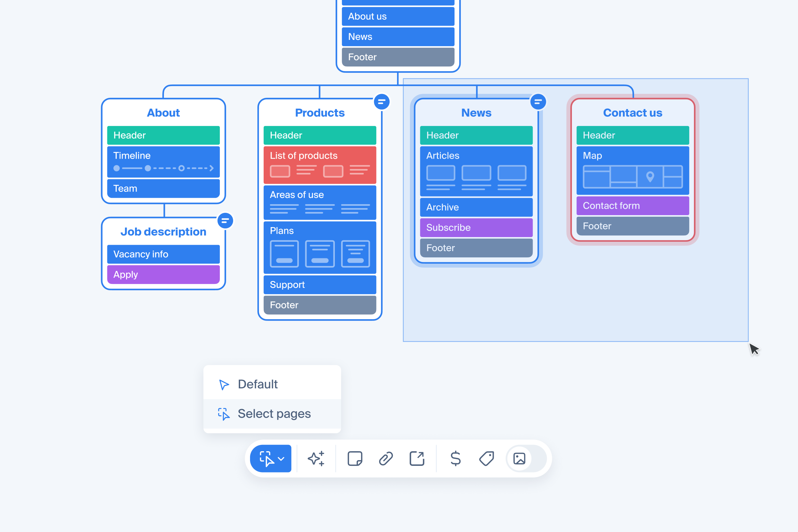Choose Select pages in the cursor menu
The width and height of the screenshot is (798, 532).
point(272,414)
